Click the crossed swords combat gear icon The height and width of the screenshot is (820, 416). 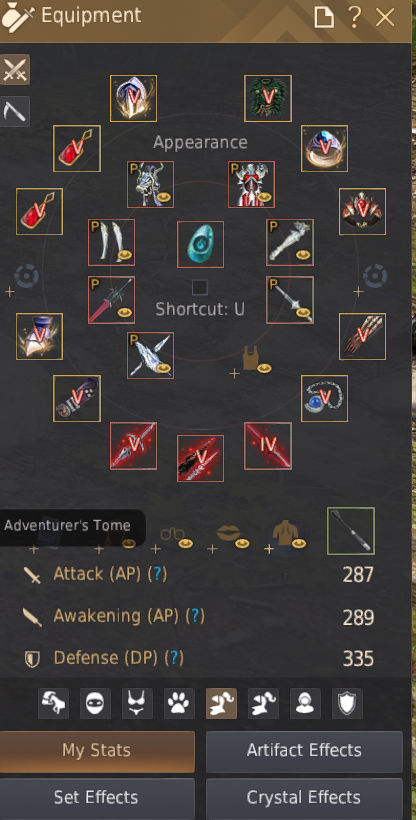(x=15, y=70)
